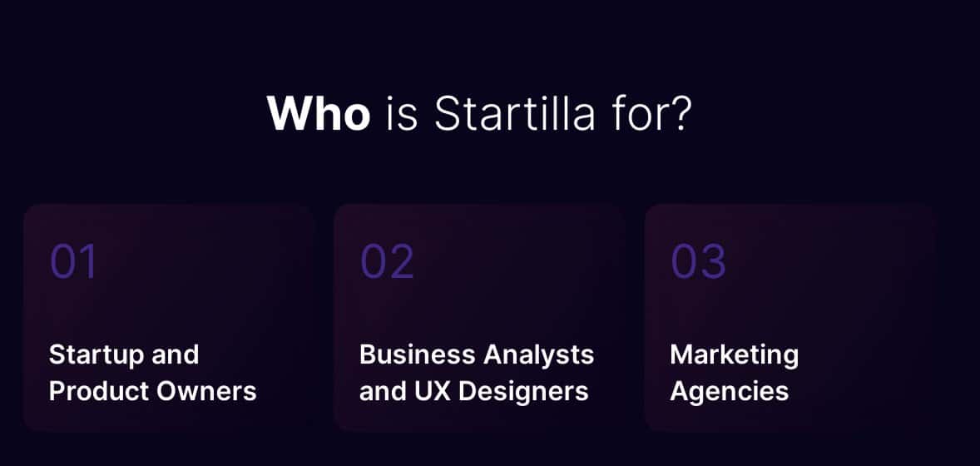Click the word "Owners" in first card
980x466 pixels.
(x=206, y=392)
